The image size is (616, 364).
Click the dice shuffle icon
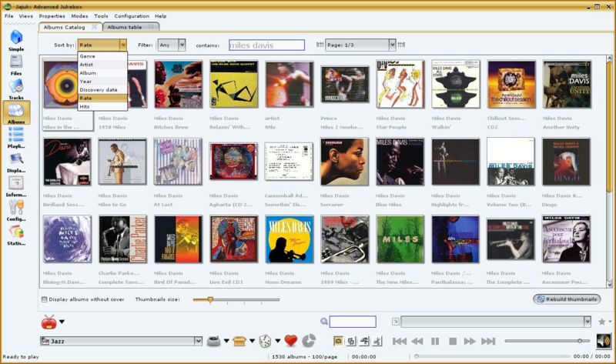point(264,340)
